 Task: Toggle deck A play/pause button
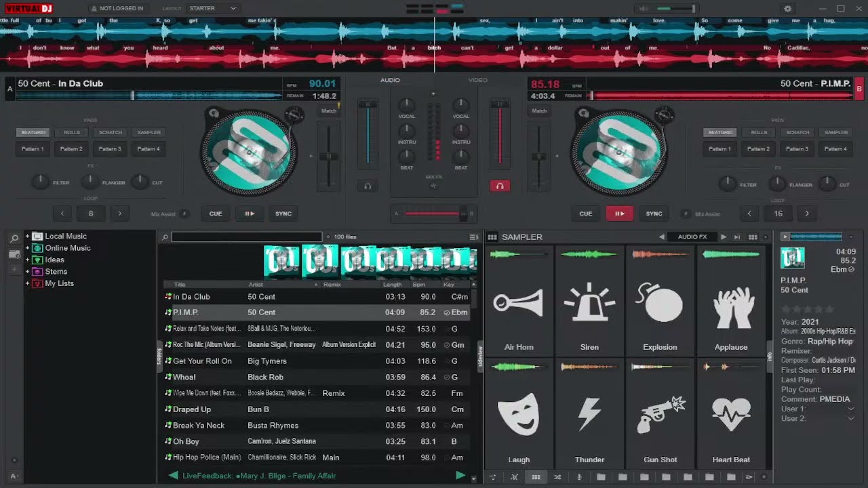click(x=250, y=213)
